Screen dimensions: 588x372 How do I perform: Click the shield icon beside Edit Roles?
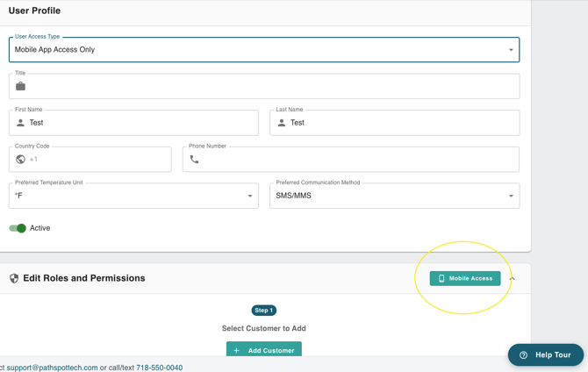14,278
